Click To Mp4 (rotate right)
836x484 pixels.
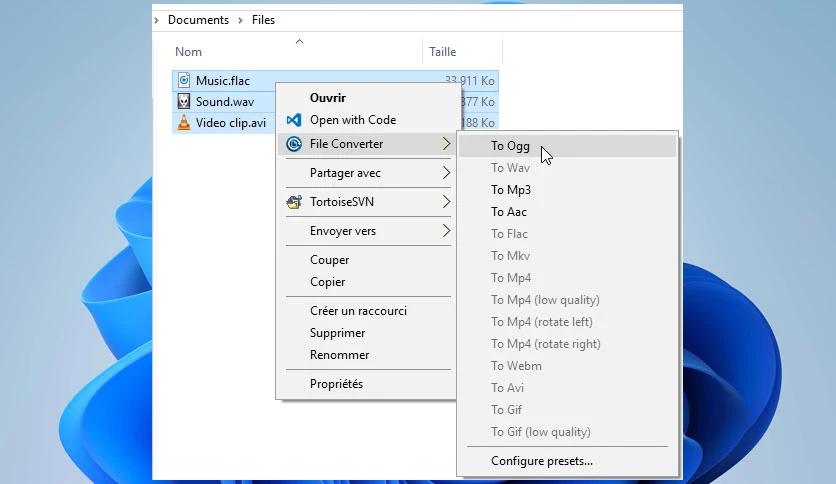coord(545,344)
